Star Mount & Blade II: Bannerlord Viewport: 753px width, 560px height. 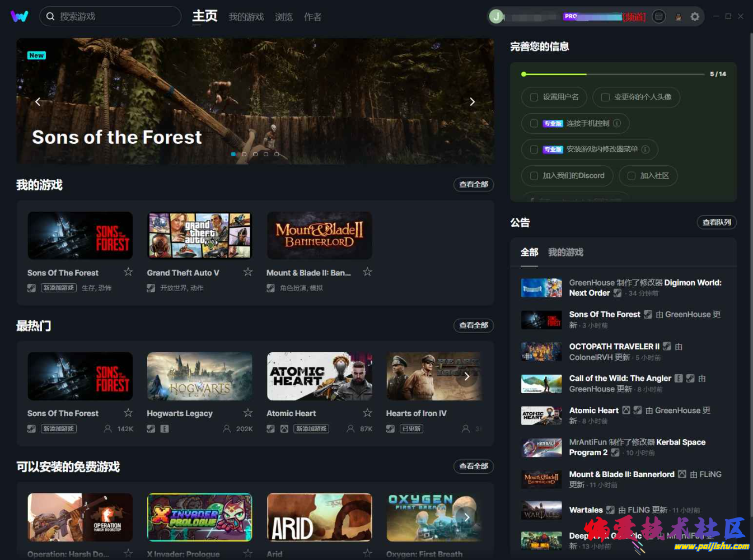(367, 272)
